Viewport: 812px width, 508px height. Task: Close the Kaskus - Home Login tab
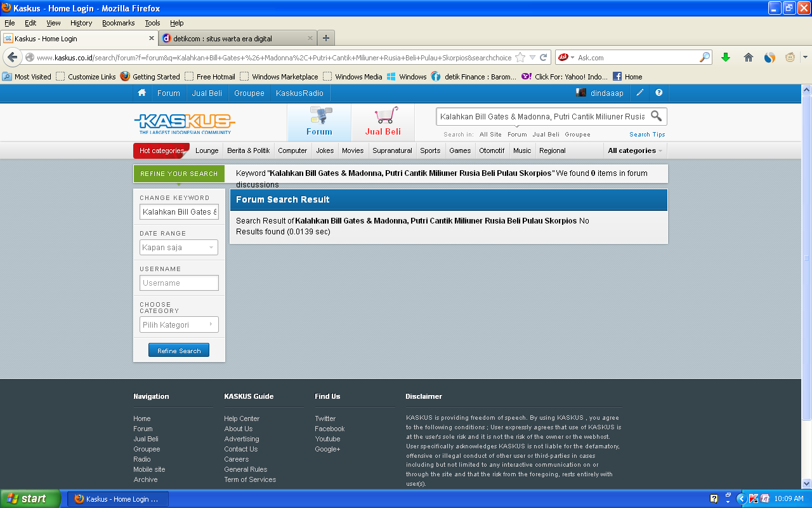point(152,38)
